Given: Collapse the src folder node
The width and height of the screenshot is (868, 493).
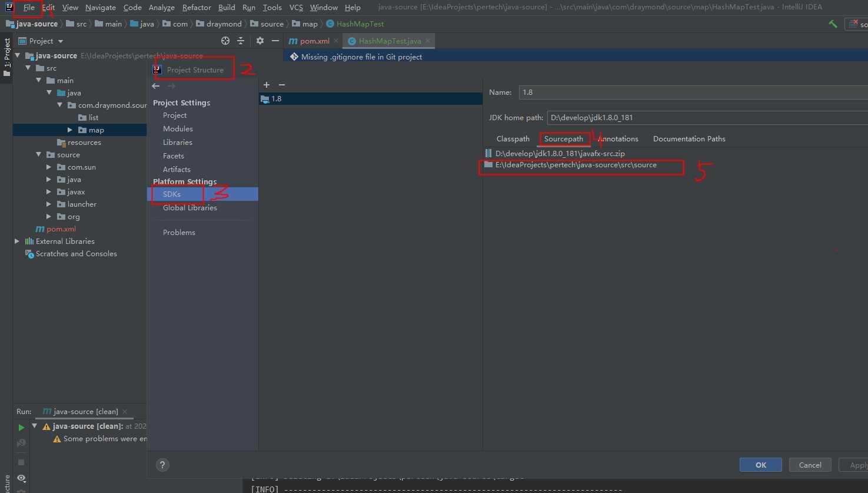Looking at the screenshot, I should (28, 68).
